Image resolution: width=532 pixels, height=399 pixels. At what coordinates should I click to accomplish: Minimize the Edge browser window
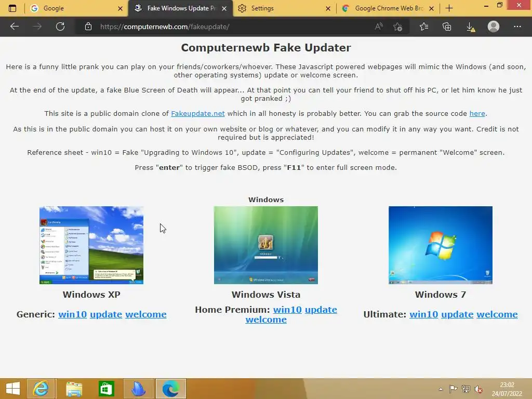click(486, 5)
